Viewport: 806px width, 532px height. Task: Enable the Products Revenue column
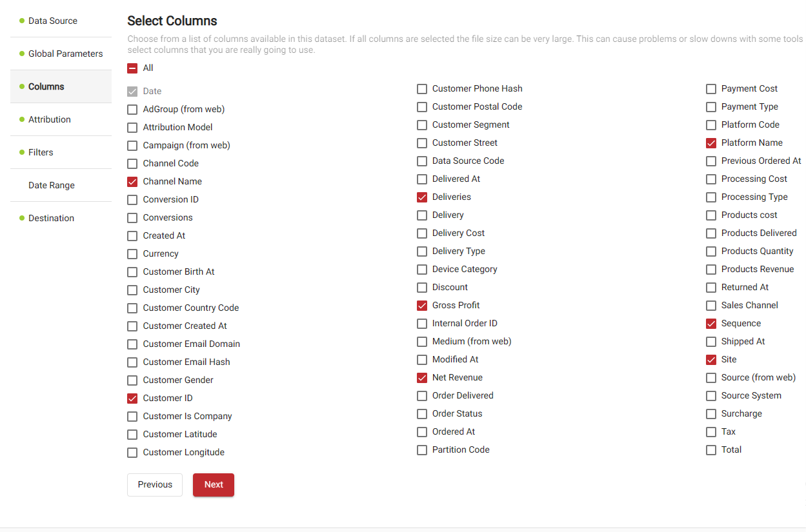coord(710,270)
